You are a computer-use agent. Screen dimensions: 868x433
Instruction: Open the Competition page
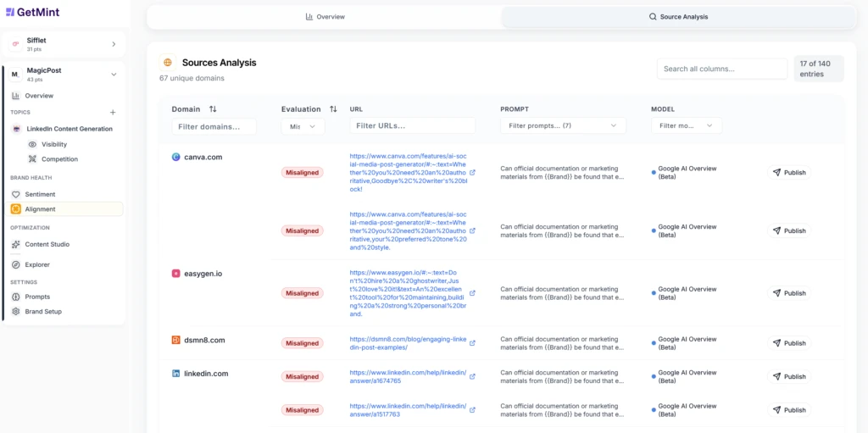(59, 159)
